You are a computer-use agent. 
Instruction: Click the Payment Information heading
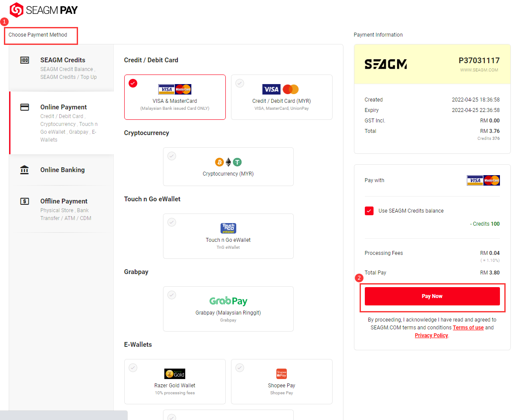(x=378, y=35)
